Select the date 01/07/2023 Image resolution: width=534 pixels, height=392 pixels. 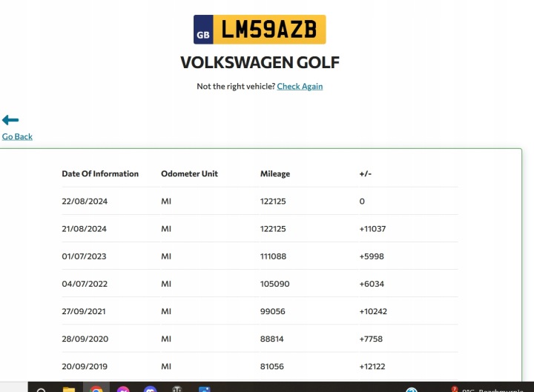(84, 256)
